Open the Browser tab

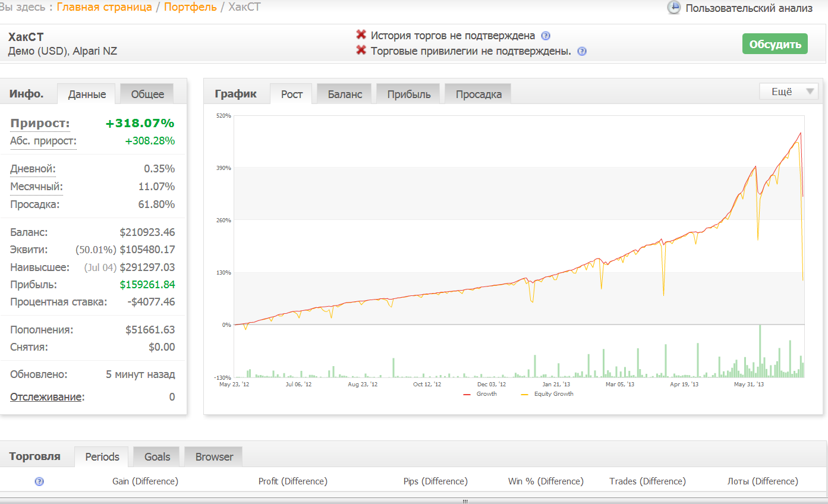point(214,456)
